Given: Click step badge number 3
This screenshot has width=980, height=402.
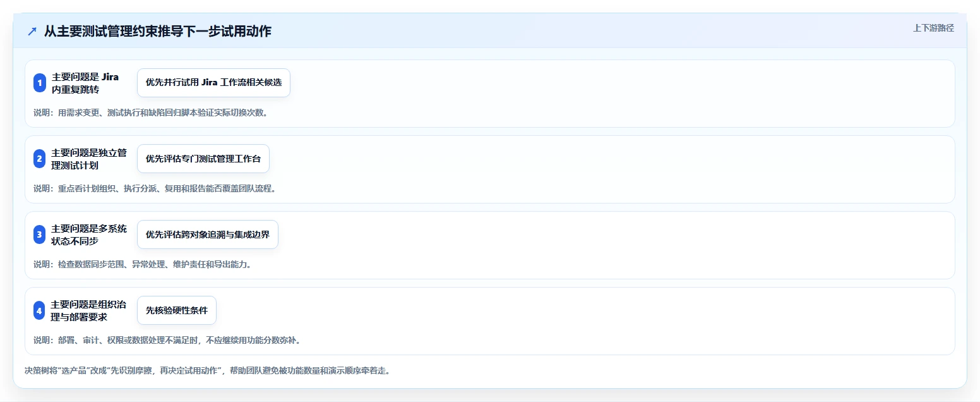Looking at the screenshot, I should point(40,234).
